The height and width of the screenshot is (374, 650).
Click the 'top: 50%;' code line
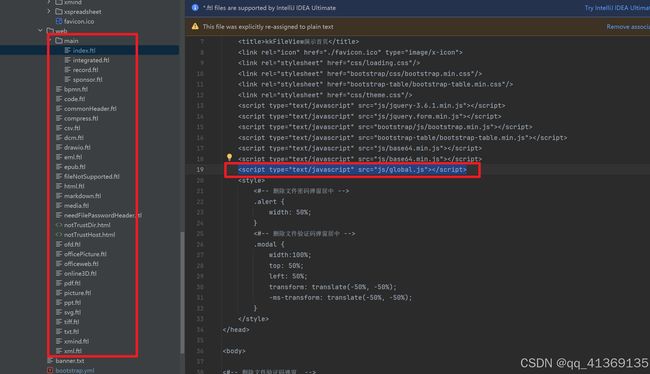[286, 265]
